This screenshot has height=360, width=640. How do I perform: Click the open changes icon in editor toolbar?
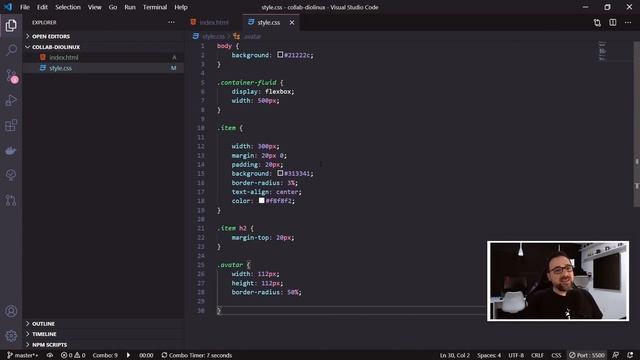point(597,23)
